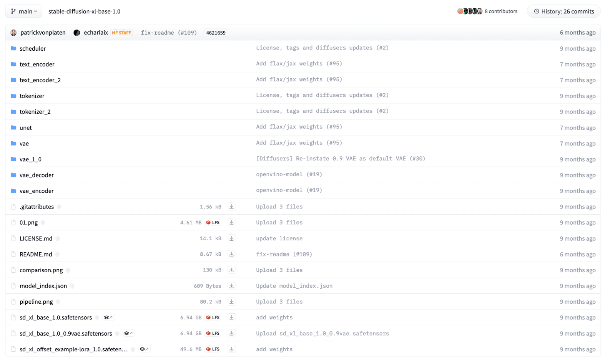The height and width of the screenshot is (364, 615).
Task: Click the security scan icon beside model_index.json
Action: (x=72, y=286)
